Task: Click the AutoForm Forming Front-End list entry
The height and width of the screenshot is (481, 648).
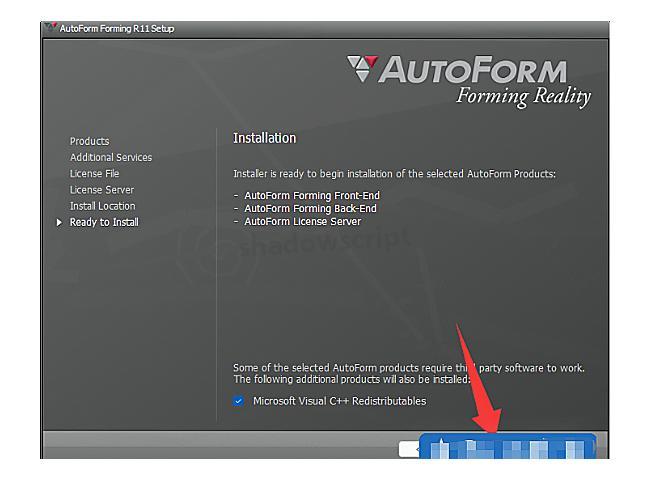Action: (312, 195)
